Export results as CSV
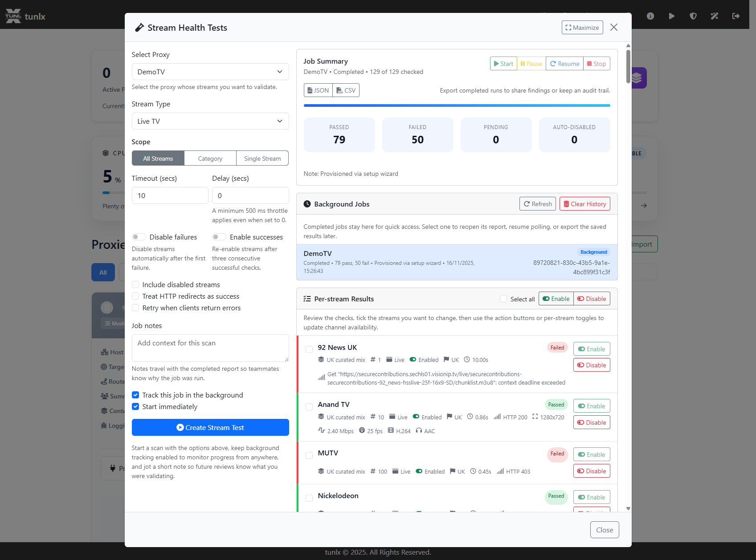Viewport: 756px width, 560px height. (346, 90)
